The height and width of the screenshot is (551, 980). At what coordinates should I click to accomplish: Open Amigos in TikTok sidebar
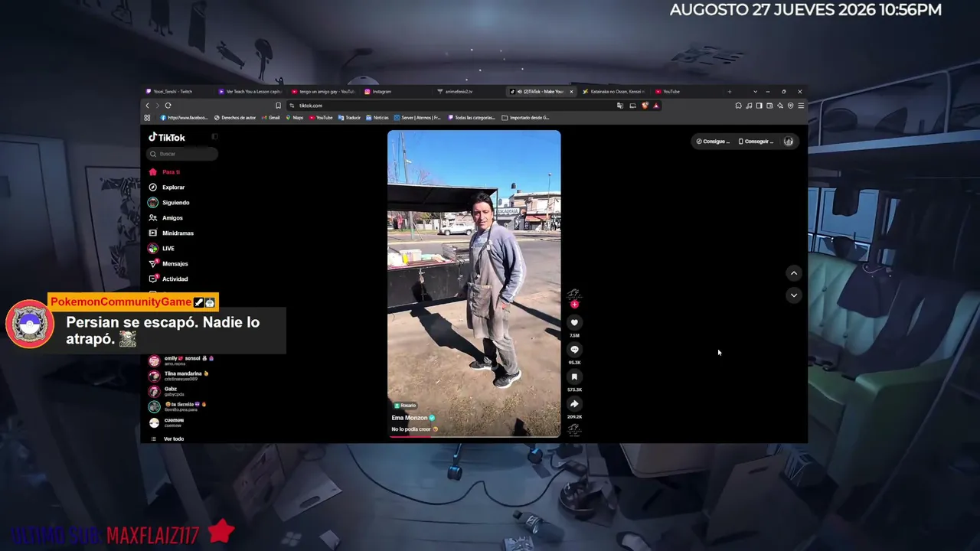click(x=172, y=218)
